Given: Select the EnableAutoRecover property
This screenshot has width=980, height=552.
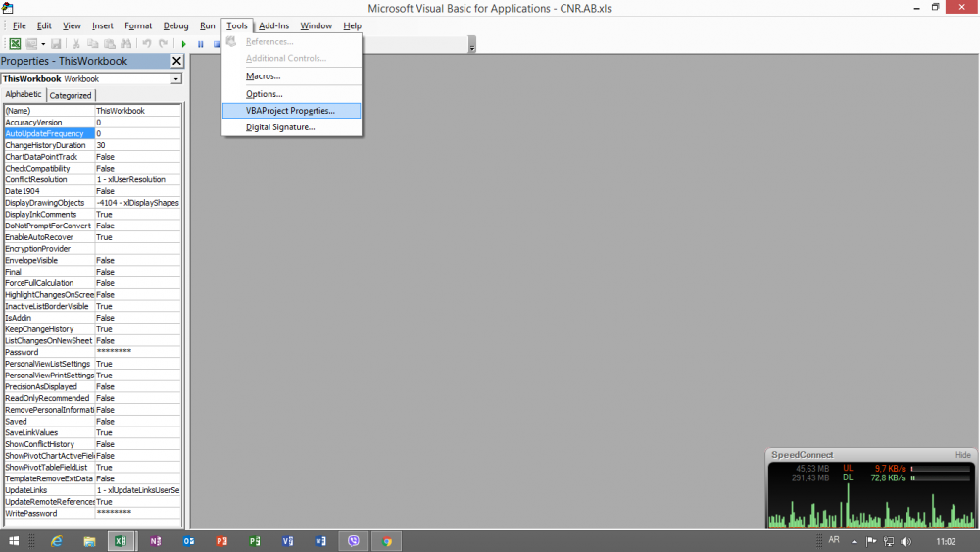Looking at the screenshot, I should click(92, 237).
